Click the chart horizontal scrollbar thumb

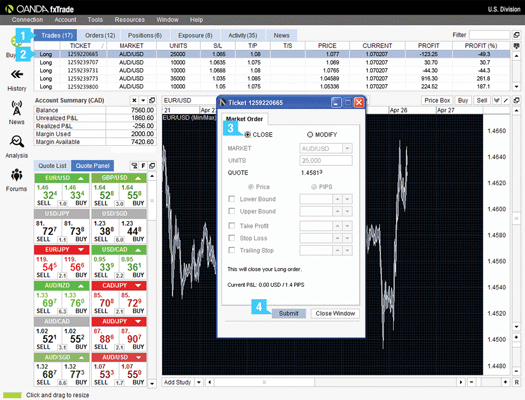tap(264, 382)
